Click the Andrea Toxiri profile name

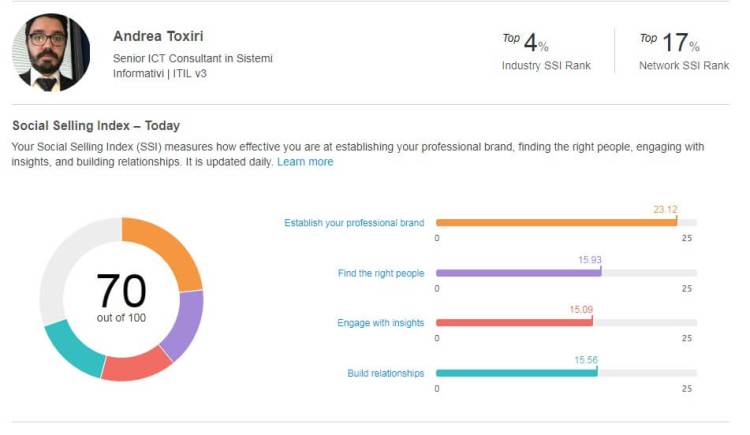coord(158,36)
